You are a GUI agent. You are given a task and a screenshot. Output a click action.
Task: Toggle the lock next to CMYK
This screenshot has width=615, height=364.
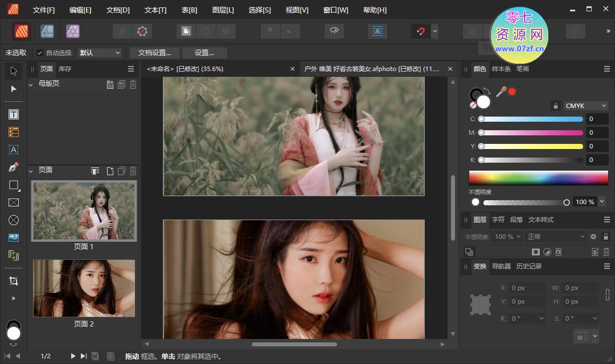pyautogui.click(x=555, y=106)
